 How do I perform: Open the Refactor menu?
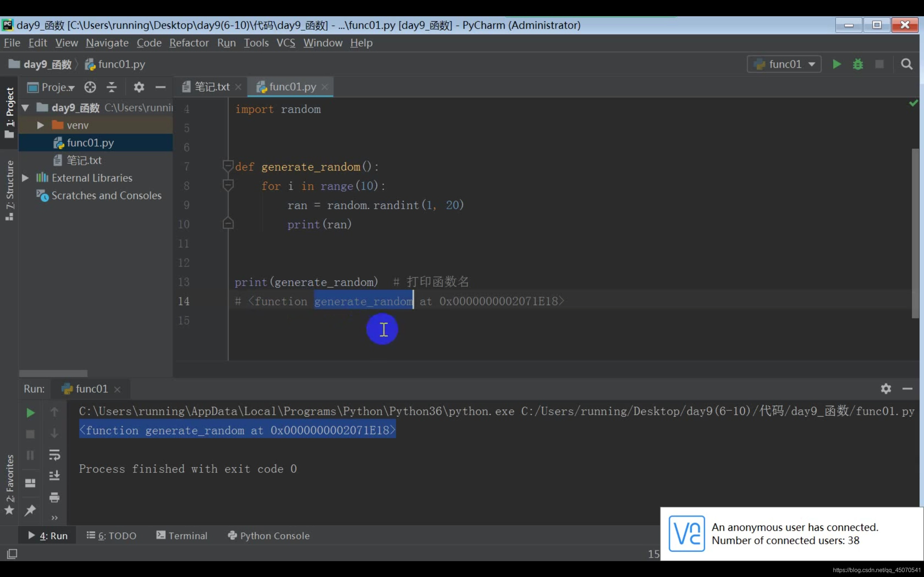click(189, 43)
